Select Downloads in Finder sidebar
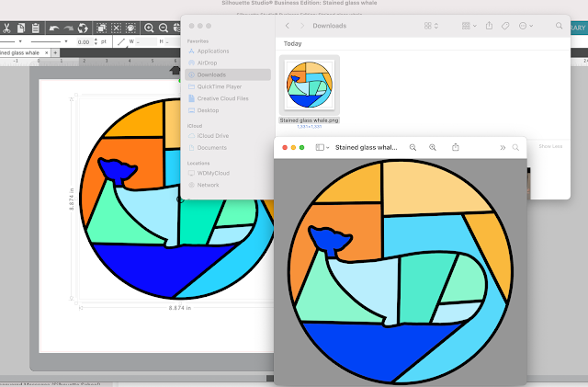588x387 pixels. point(228,74)
